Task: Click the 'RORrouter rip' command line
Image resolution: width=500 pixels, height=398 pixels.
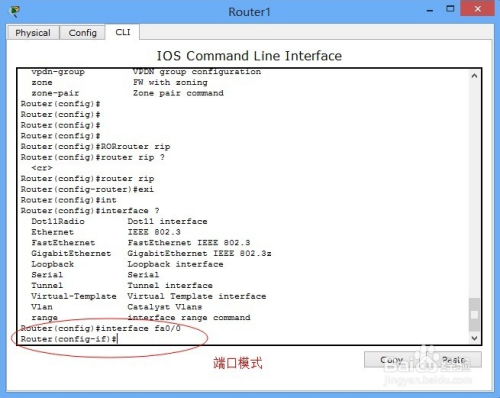Action: pos(95,147)
